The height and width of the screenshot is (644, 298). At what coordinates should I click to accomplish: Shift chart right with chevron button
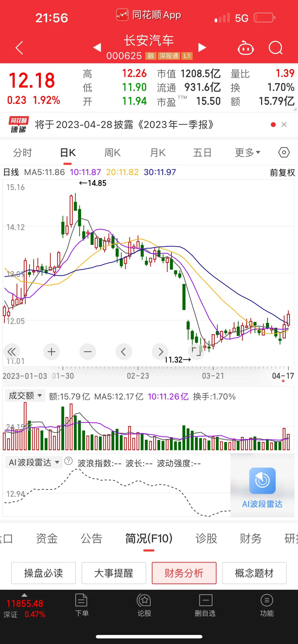160,352
